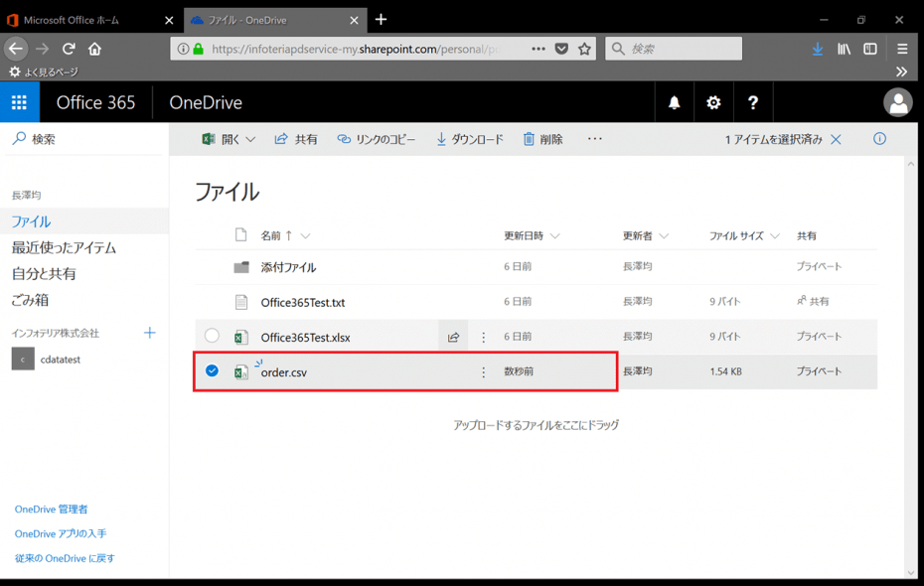Open the order.csv file name
The image size is (924, 586).
point(284,372)
